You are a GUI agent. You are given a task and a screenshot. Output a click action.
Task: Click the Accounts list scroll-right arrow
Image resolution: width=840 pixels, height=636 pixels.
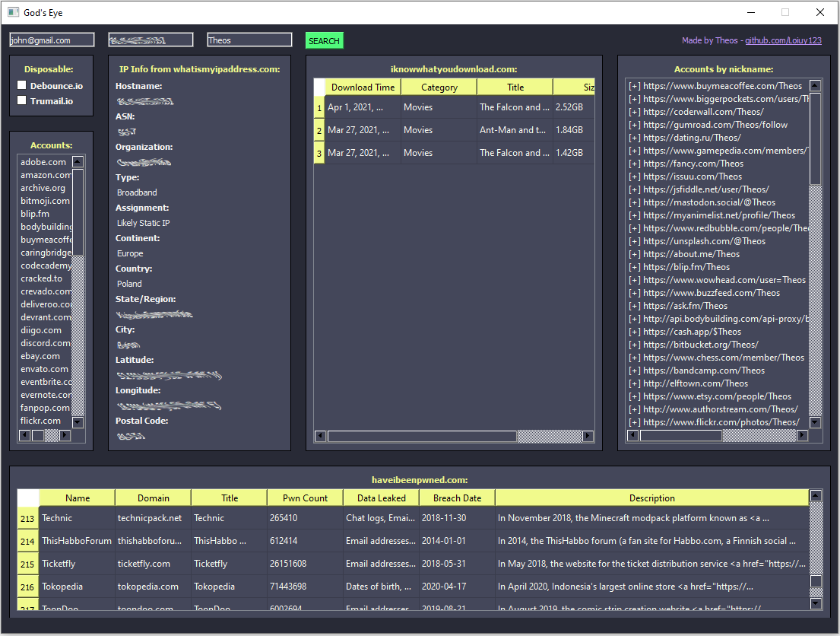(65, 435)
